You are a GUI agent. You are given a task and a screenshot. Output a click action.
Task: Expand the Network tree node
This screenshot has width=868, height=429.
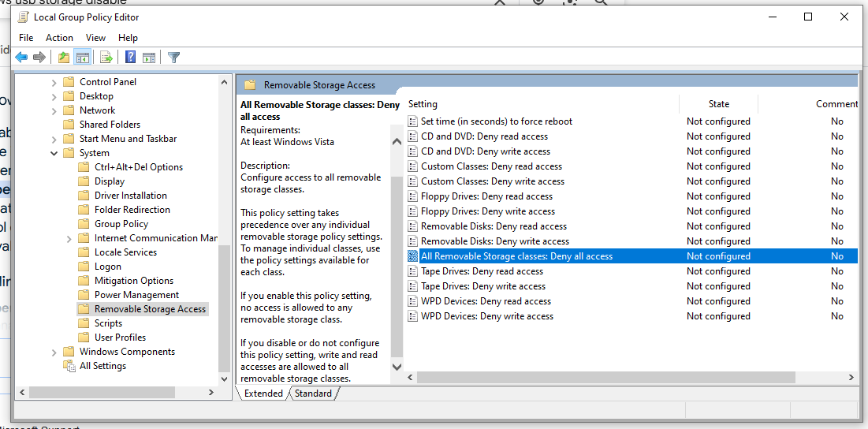click(54, 110)
